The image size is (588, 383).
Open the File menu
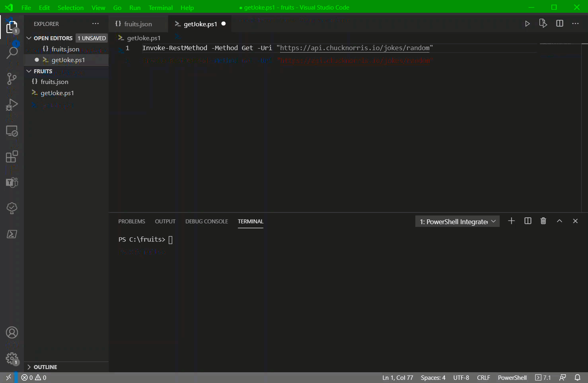26,8
